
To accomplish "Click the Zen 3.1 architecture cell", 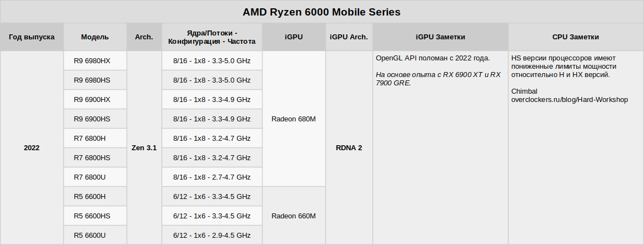I will (144, 148).
